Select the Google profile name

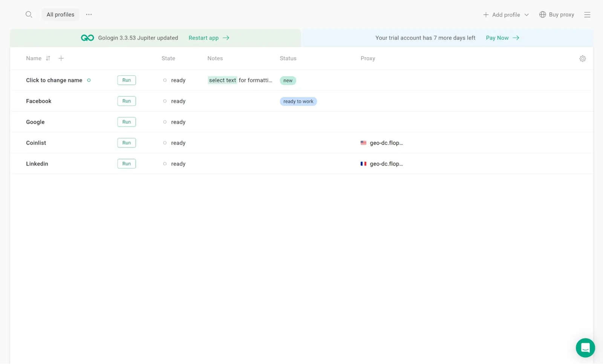click(x=35, y=122)
